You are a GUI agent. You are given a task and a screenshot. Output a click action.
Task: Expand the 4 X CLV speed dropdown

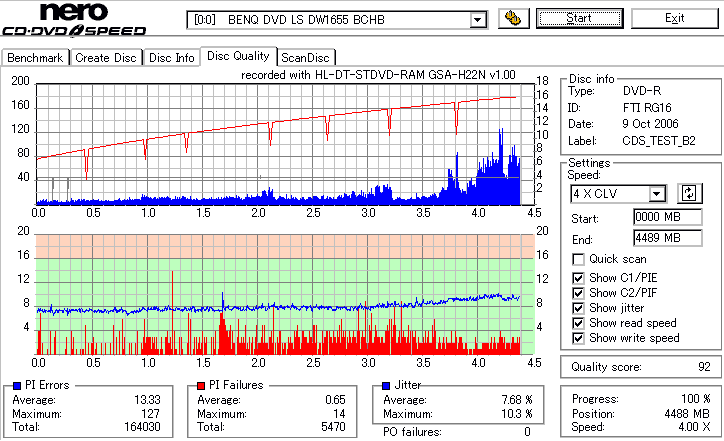coord(656,193)
